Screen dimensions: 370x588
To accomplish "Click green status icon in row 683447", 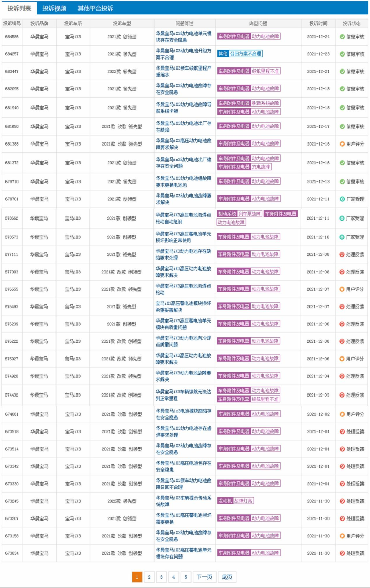I will tap(342, 72).
